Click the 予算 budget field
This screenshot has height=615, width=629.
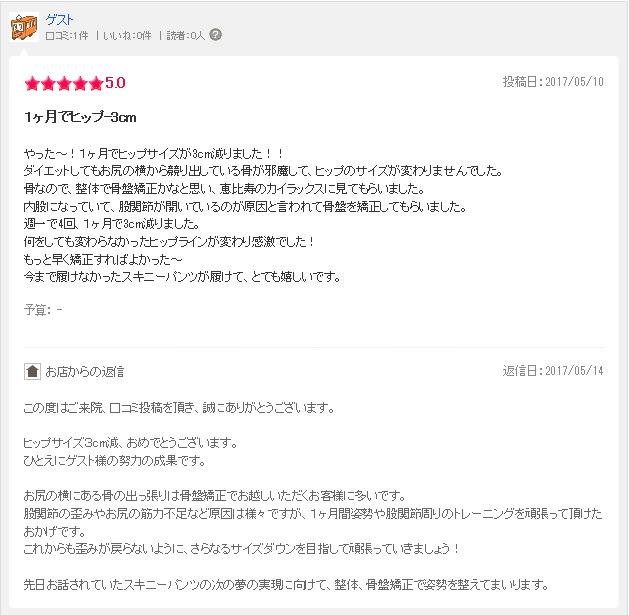pos(43,310)
